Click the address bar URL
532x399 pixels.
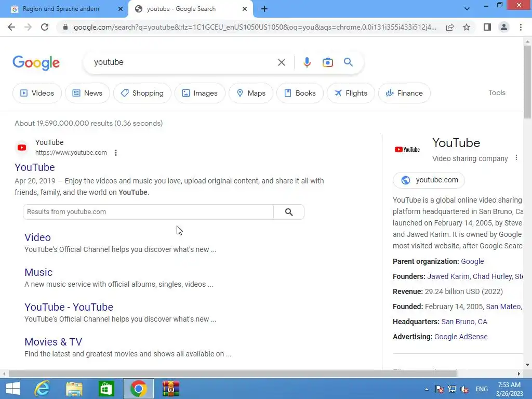click(255, 27)
